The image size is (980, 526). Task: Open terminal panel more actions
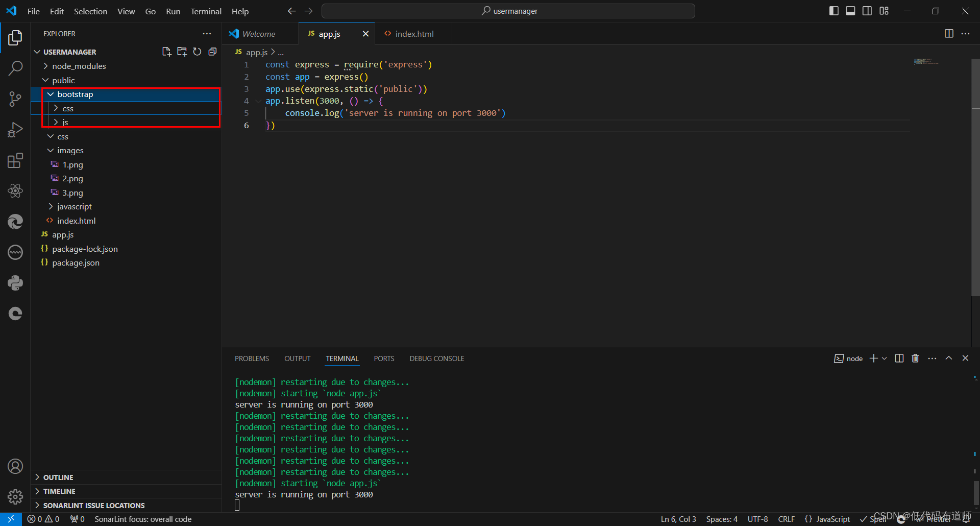click(x=932, y=358)
